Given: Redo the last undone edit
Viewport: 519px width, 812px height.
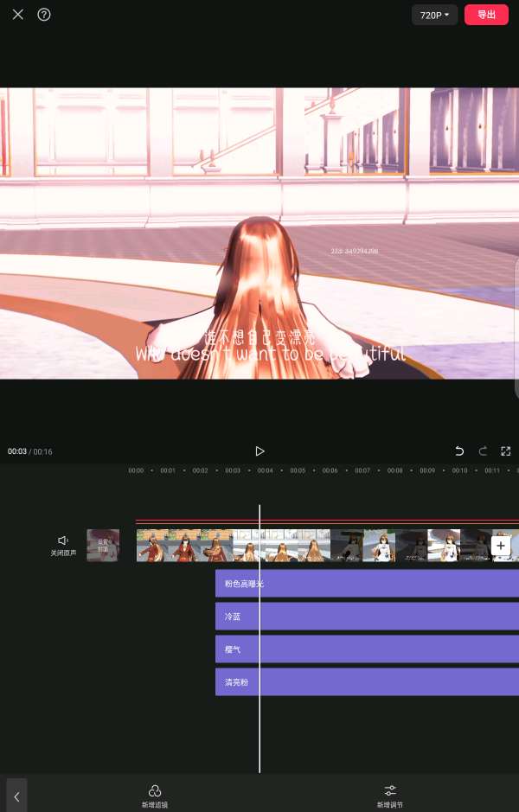Looking at the screenshot, I should click(482, 451).
